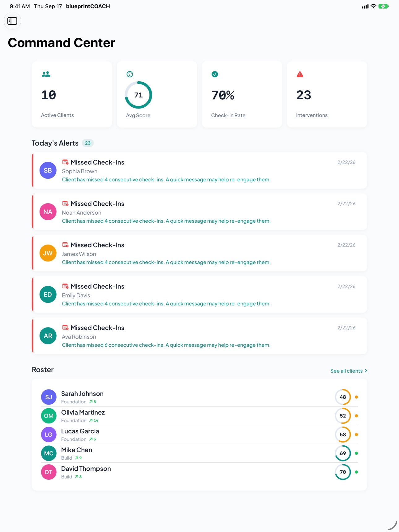Viewport: 399px width, 532px height.
Task: Click Olivia Martinez's OM avatar
Action: pos(49,416)
